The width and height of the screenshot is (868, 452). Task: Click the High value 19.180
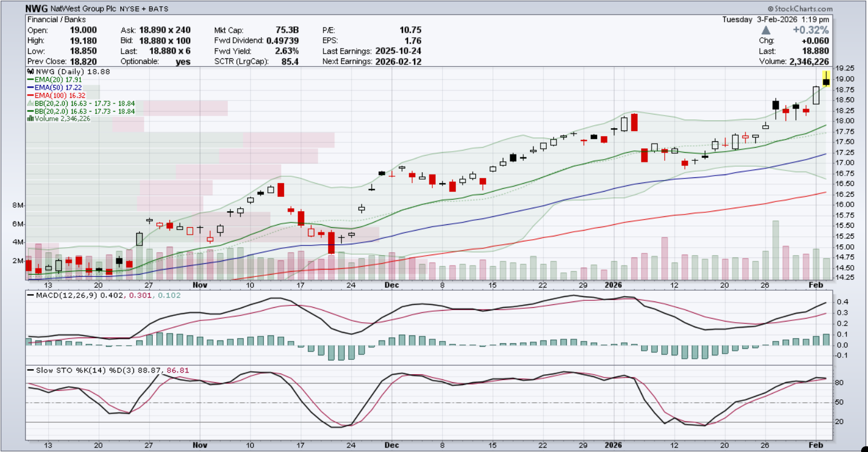84,41
